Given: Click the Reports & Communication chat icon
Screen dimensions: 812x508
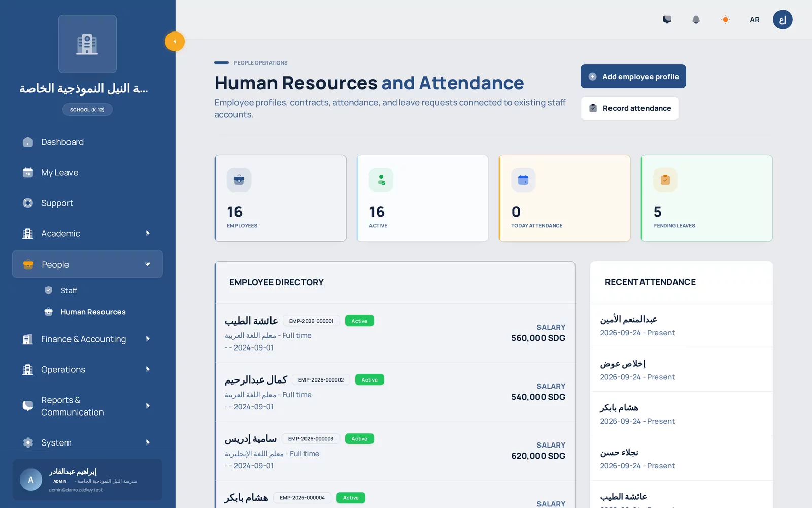Looking at the screenshot, I should pyautogui.click(x=28, y=406).
